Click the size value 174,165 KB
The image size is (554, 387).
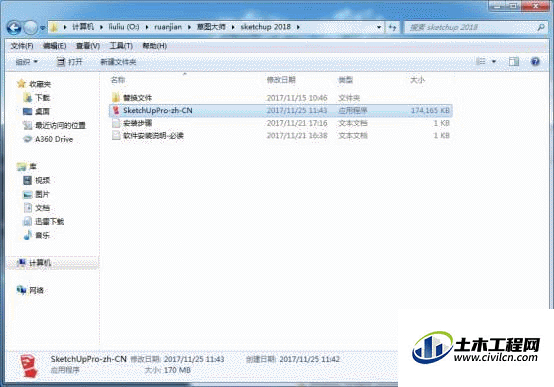tap(430, 110)
